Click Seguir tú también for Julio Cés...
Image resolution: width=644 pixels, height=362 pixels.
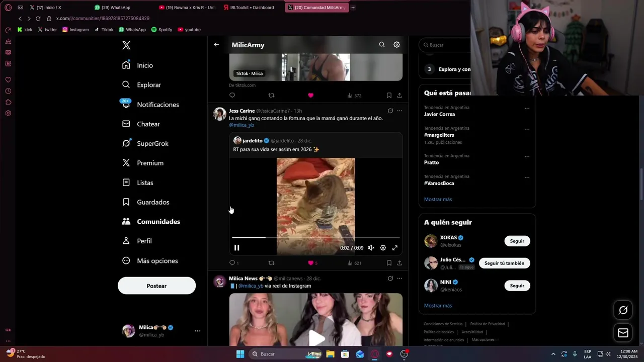(x=504, y=263)
